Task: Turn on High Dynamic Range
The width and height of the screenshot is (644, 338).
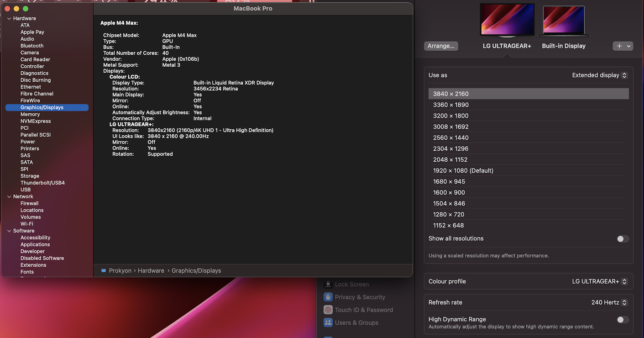Action: (623, 319)
